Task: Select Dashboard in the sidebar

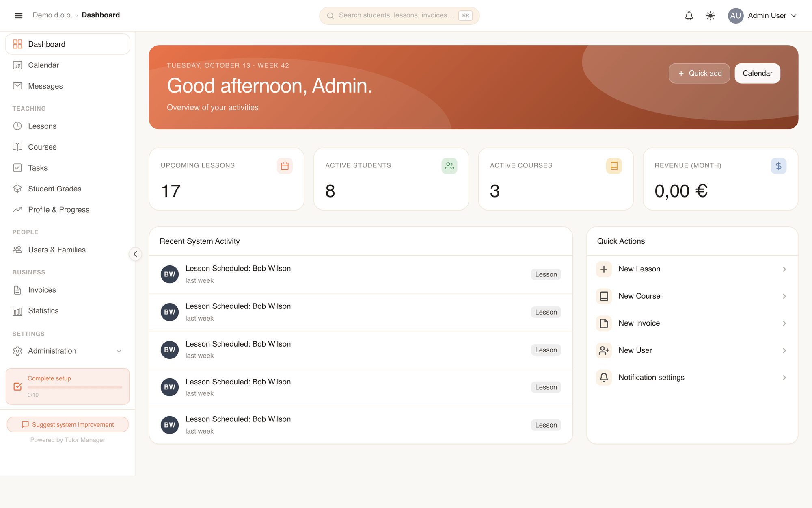Action: point(68,44)
